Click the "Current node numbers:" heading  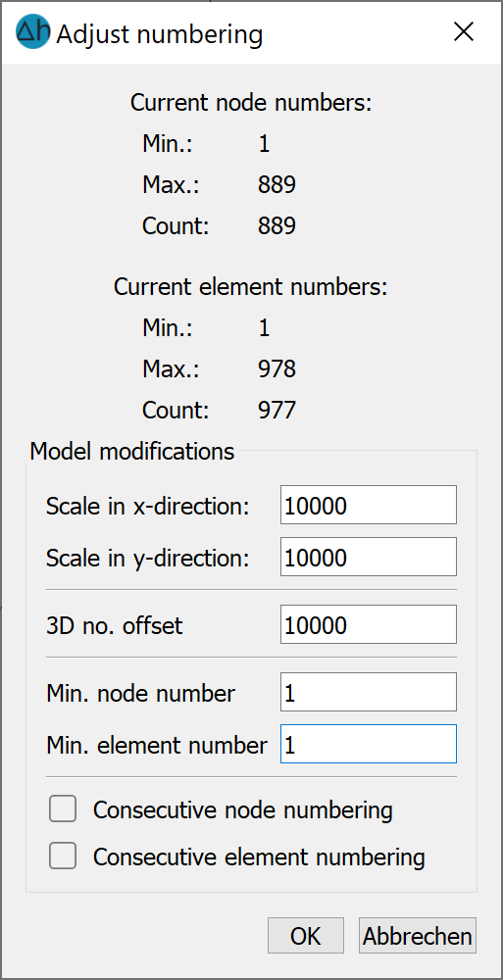[251, 103]
